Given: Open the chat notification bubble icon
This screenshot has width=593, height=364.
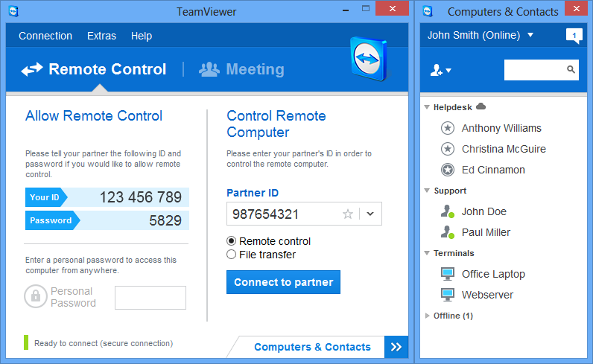Looking at the screenshot, I should tap(574, 36).
